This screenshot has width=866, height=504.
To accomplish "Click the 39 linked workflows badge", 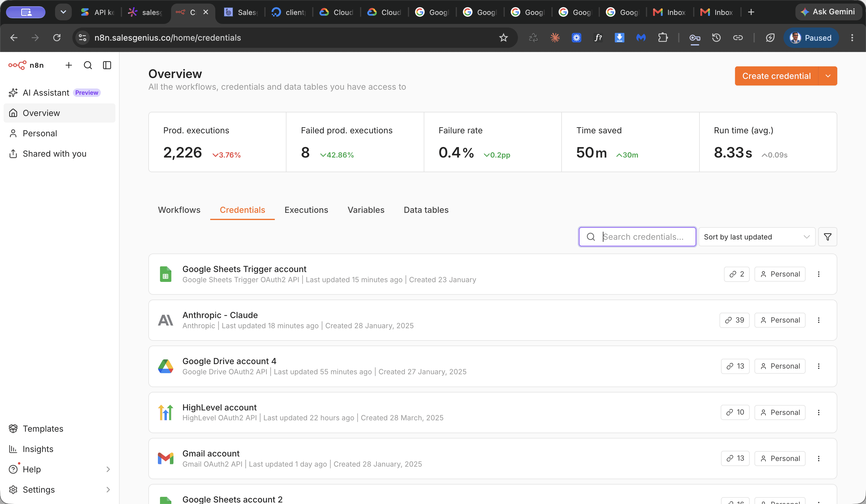I will [734, 320].
